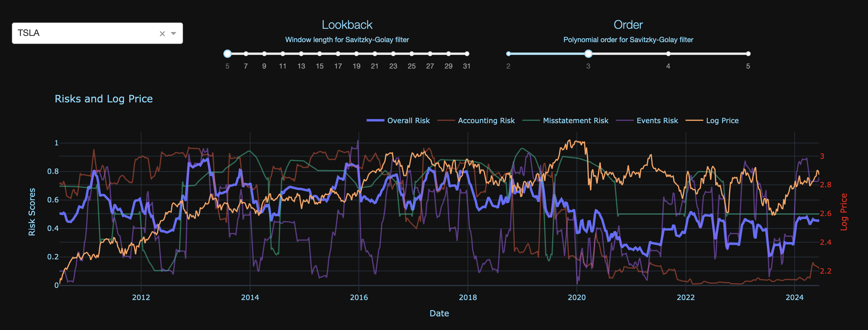
Task: Set Order slider to 5
Action: tap(748, 54)
